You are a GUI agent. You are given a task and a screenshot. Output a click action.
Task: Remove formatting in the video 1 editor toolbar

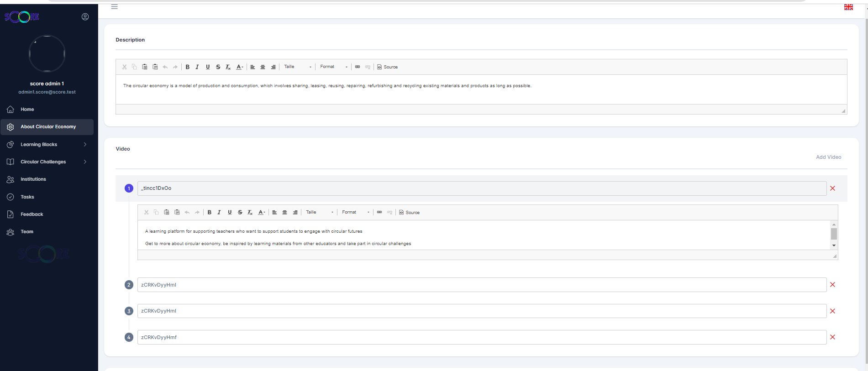click(250, 213)
